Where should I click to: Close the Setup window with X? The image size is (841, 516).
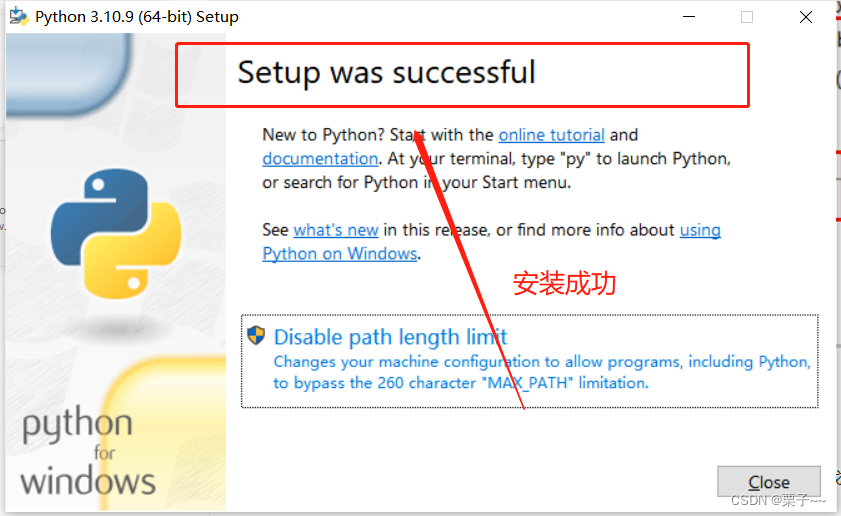pos(806,17)
